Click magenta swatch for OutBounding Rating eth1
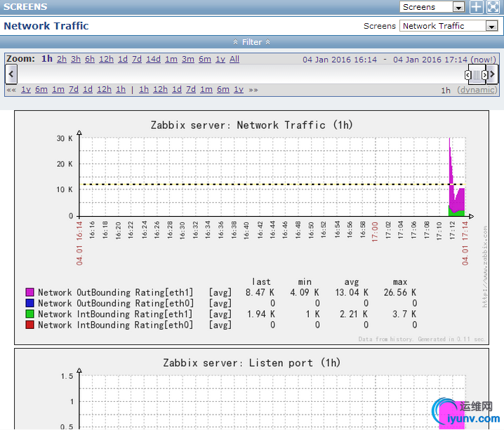This screenshot has width=504, height=430. coord(29,292)
